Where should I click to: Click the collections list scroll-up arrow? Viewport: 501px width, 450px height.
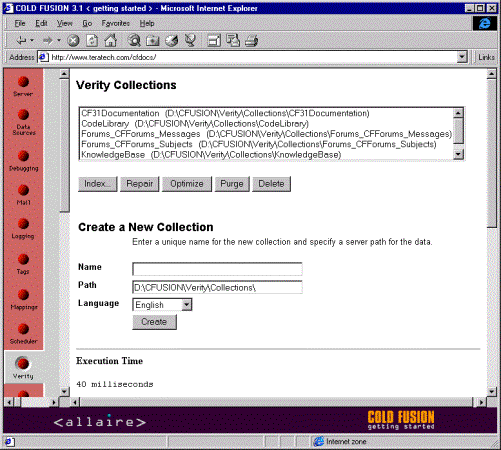[x=458, y=113]
